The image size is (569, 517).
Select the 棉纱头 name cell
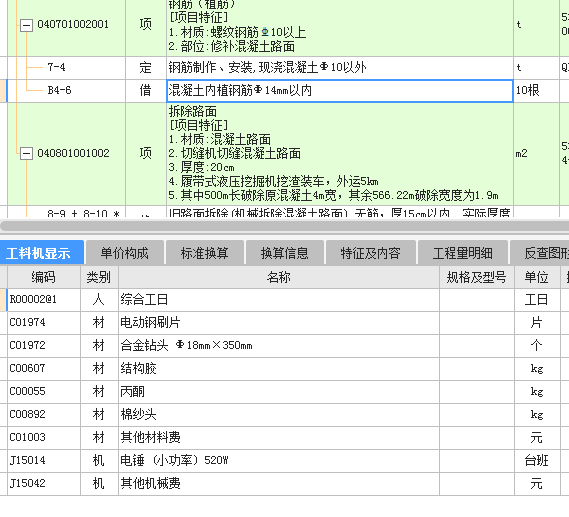[279, 414]
